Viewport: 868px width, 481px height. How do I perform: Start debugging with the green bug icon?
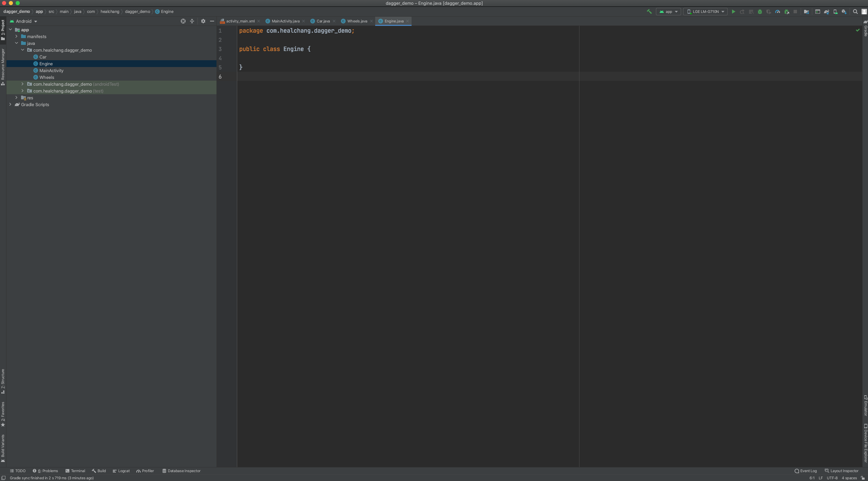pos(760,12)
